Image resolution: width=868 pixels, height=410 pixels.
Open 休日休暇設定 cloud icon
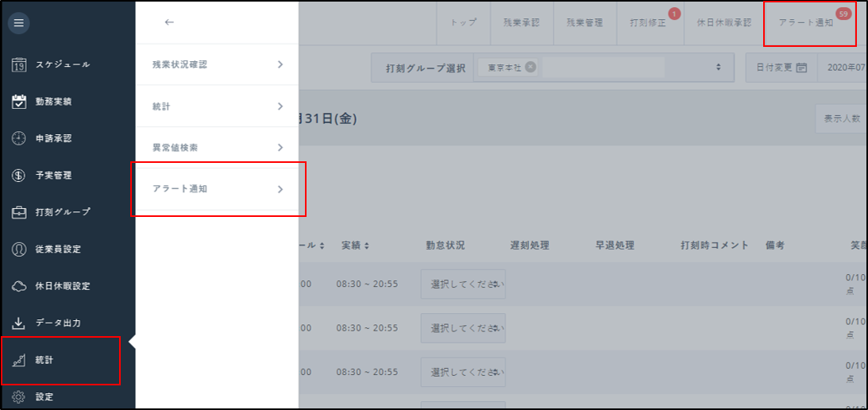pyautogui.click(x=20, y=286)
